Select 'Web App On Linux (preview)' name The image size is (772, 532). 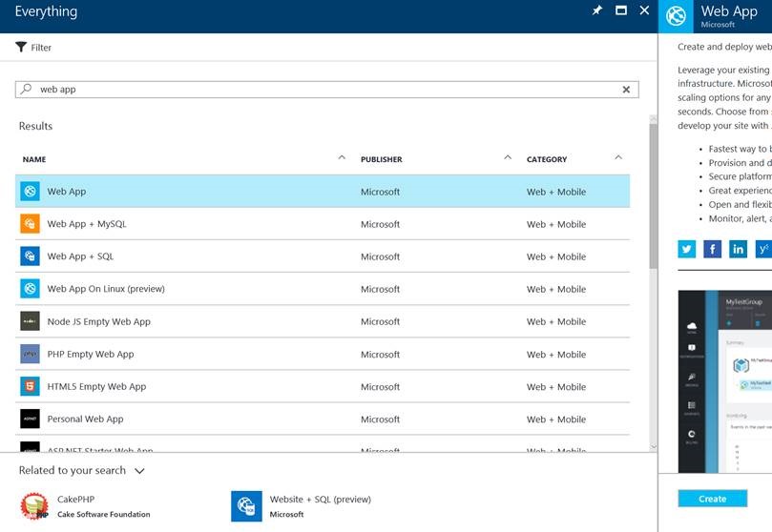tap(106, 289)
